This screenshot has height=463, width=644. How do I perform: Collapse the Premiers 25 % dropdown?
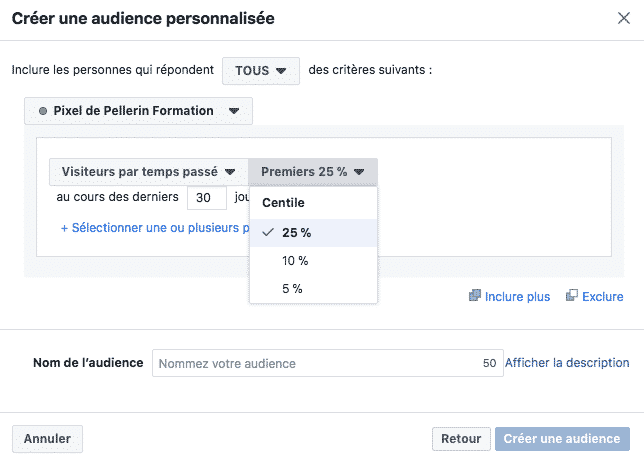point(313,172)
